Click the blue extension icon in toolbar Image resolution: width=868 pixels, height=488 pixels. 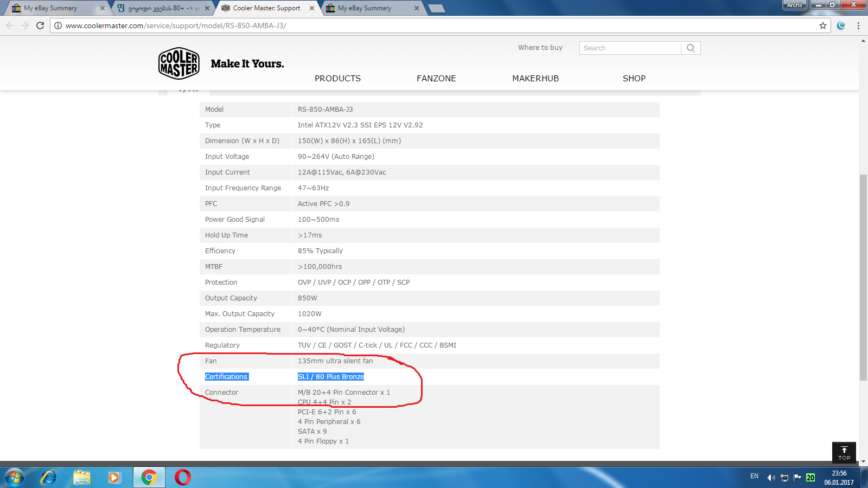point(841,25)
